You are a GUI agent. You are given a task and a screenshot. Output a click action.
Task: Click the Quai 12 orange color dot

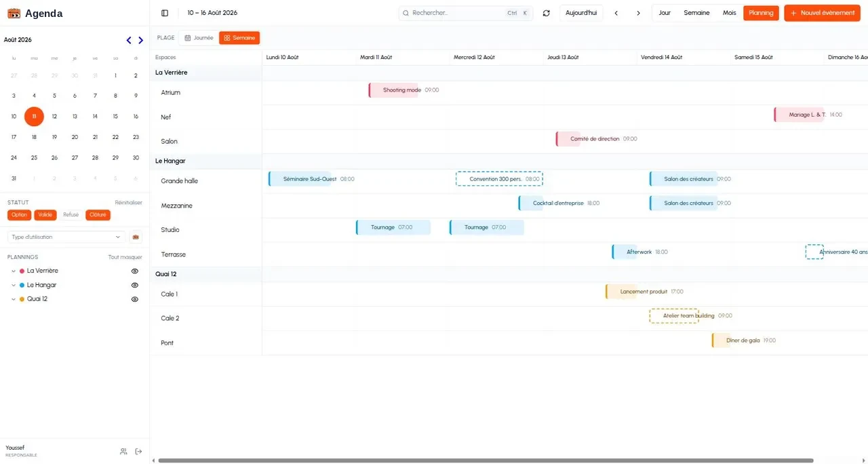tap(22, 299)
